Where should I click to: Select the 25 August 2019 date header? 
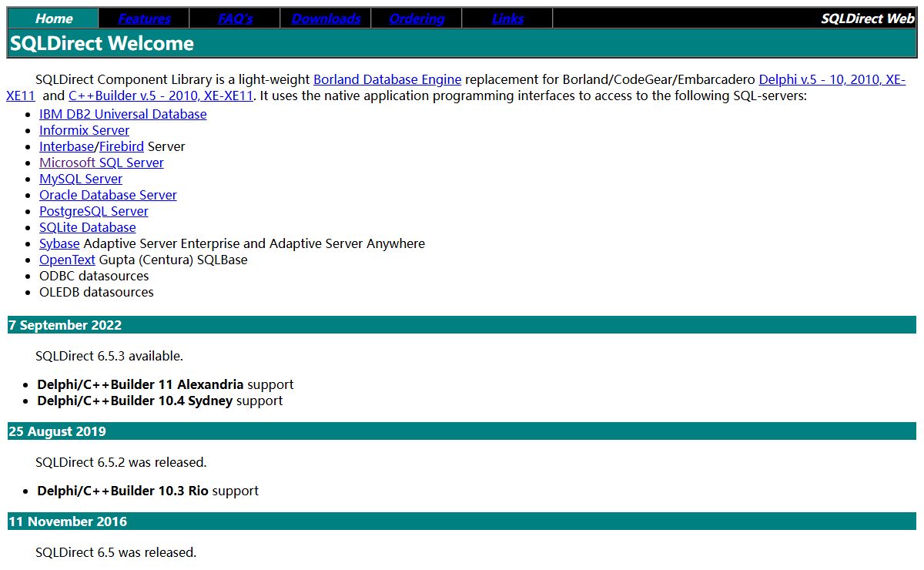coord(462,431)
